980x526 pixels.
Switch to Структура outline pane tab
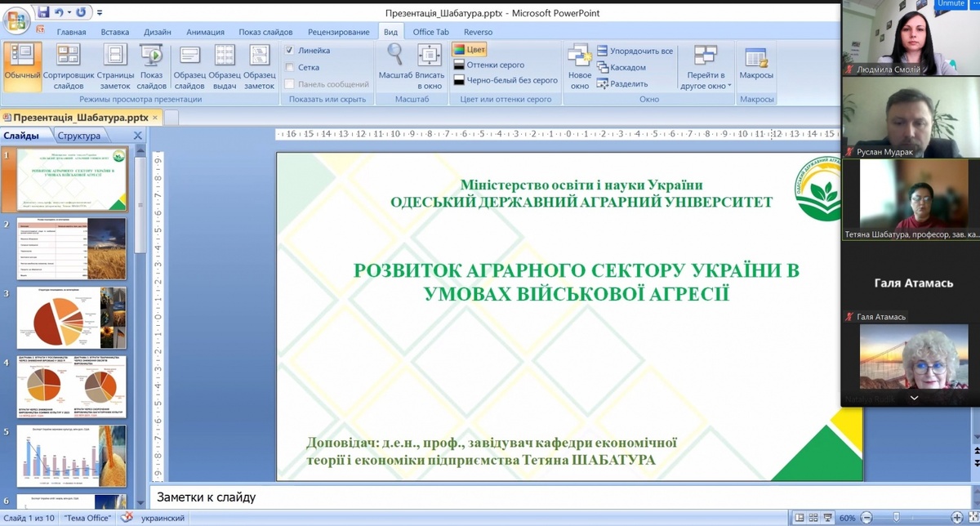tap(79, 136)
